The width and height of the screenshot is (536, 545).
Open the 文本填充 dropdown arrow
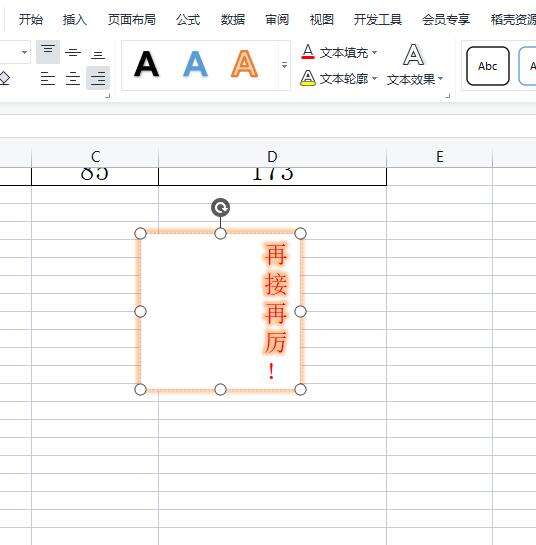coord(374,52)
